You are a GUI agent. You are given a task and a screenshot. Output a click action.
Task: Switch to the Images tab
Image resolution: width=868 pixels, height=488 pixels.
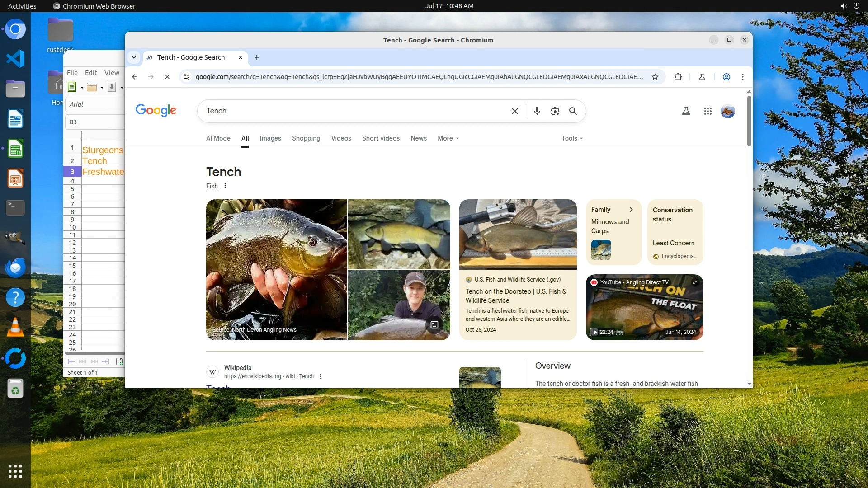tap(270, 138)
